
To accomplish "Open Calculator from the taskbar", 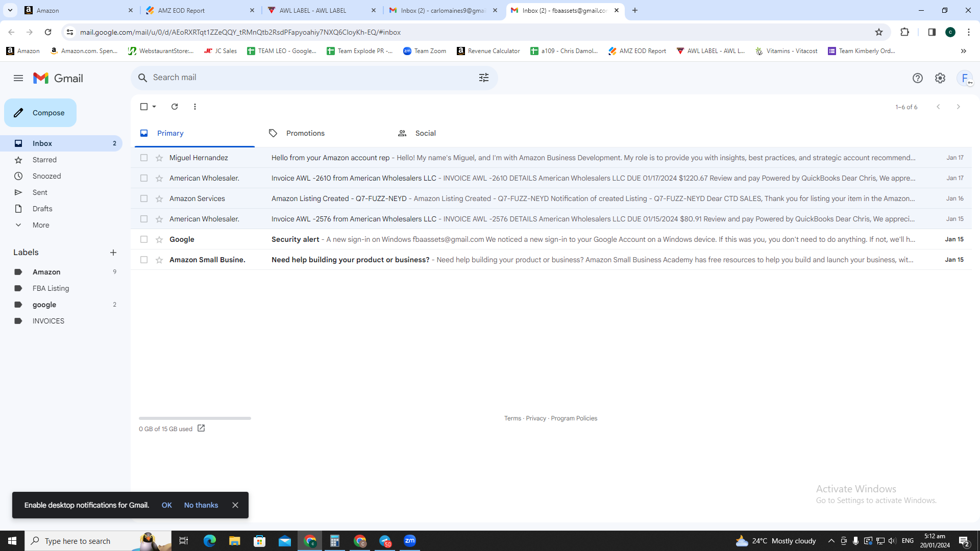I will (335, 541).
